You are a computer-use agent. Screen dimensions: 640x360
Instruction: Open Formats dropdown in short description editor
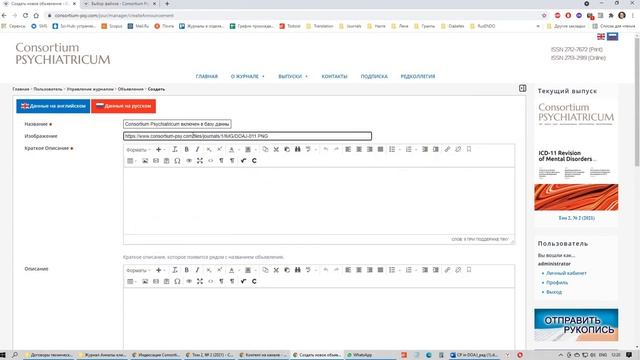pyautogui.click(x=138, y=150)
